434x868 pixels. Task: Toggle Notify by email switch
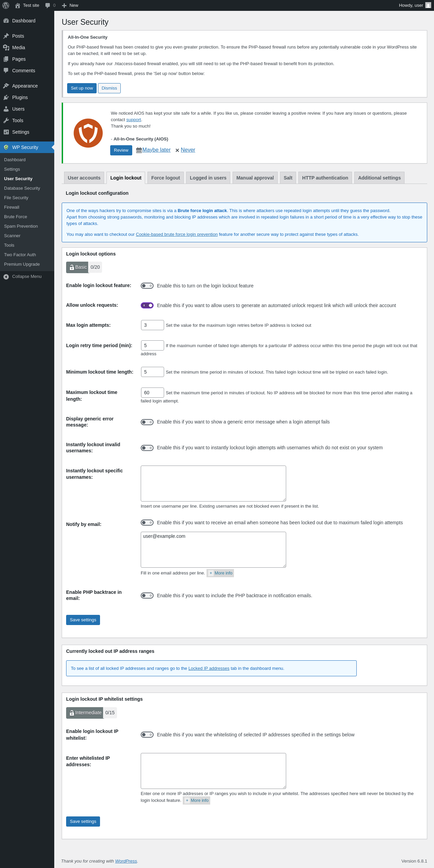pos(147,523)
